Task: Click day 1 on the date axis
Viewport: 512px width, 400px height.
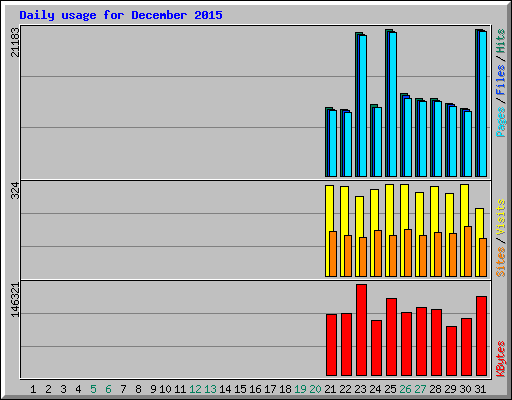Action: click(33, 389)
